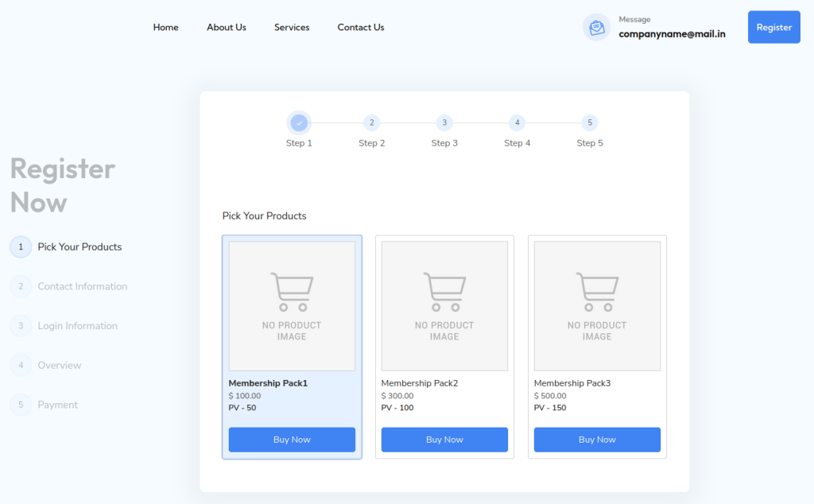
Task: Click the envelope message icon in header
Action: [596, 28]
